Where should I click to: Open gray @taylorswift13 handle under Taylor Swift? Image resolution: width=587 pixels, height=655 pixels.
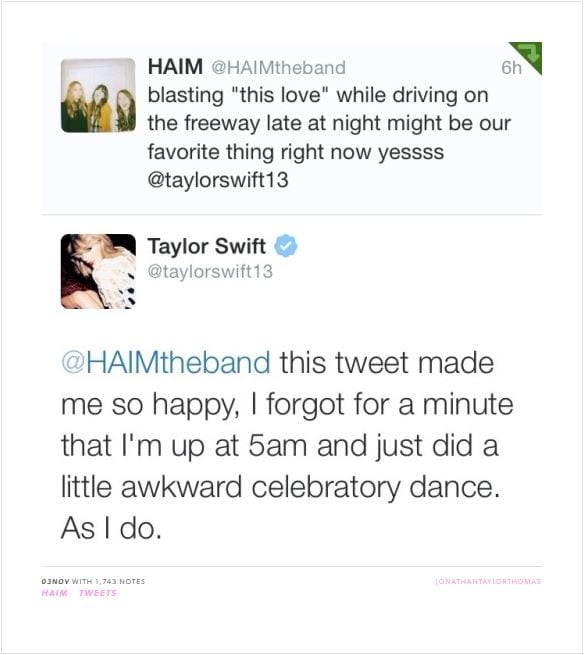pyautogui.click(x=210, y=272)
